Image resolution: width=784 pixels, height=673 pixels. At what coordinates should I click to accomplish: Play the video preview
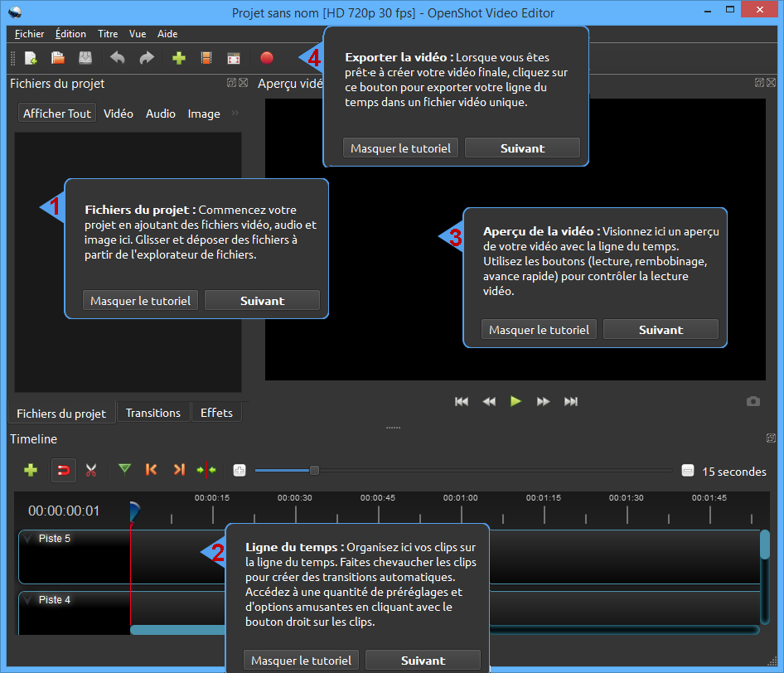[x=516, y=401]
